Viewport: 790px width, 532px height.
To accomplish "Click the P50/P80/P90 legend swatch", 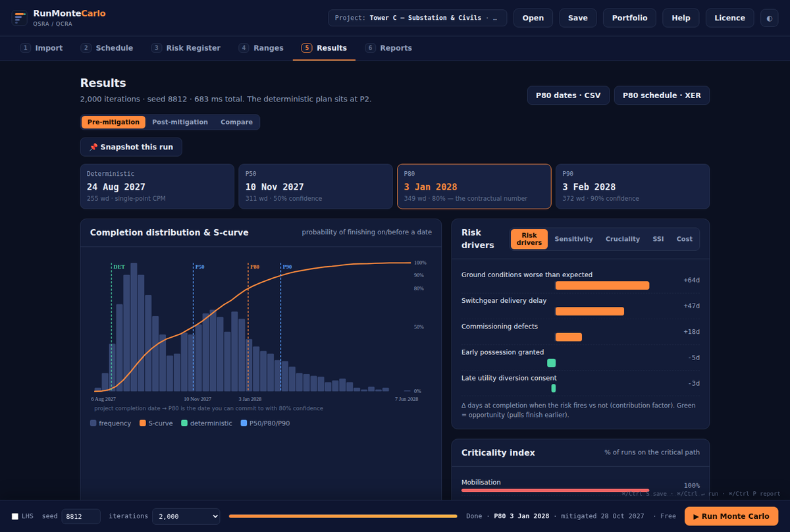I will (244, 423).
